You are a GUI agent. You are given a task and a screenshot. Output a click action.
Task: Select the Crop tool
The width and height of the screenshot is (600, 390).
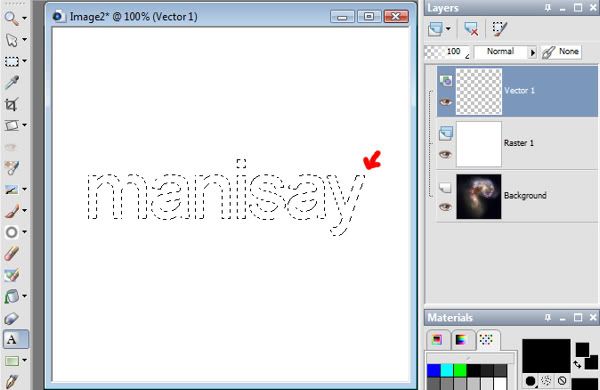(11, 104)
